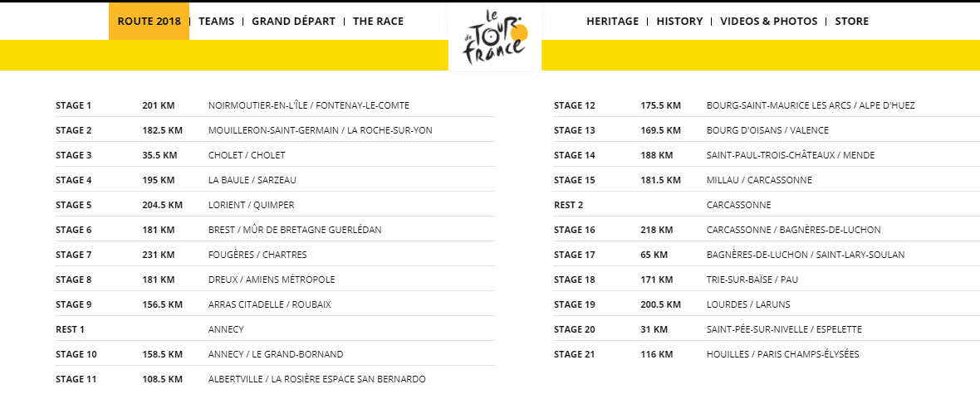This screenshot has height=394, width=980.
Task: Open Stage 6 Brest / Mûr de Bretagne
Action: (x=275, y=230)
